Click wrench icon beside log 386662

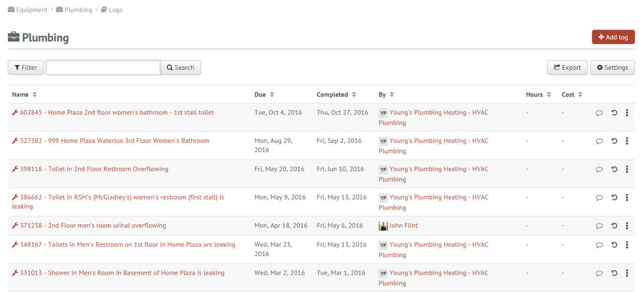coord(15,197)
